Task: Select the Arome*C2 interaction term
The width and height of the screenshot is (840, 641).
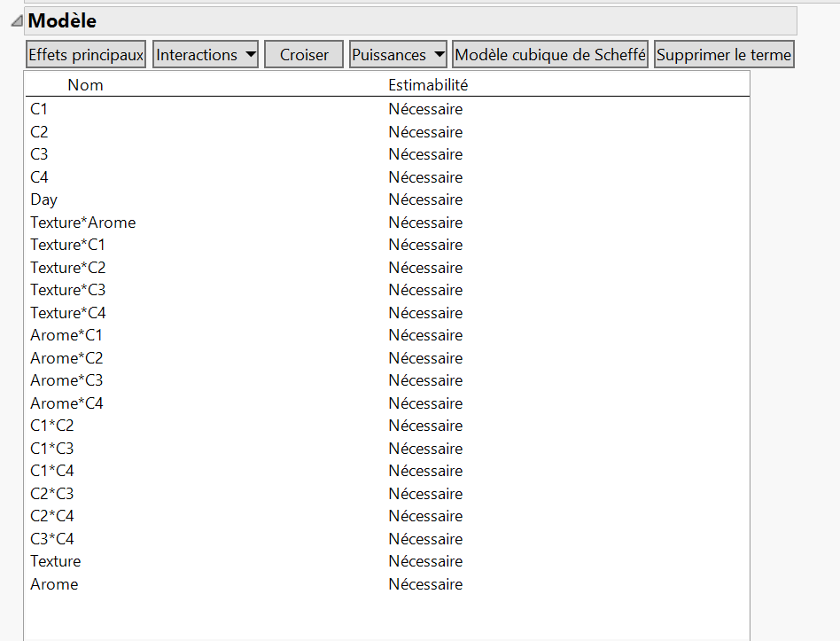Action: (x=66, y=357)
